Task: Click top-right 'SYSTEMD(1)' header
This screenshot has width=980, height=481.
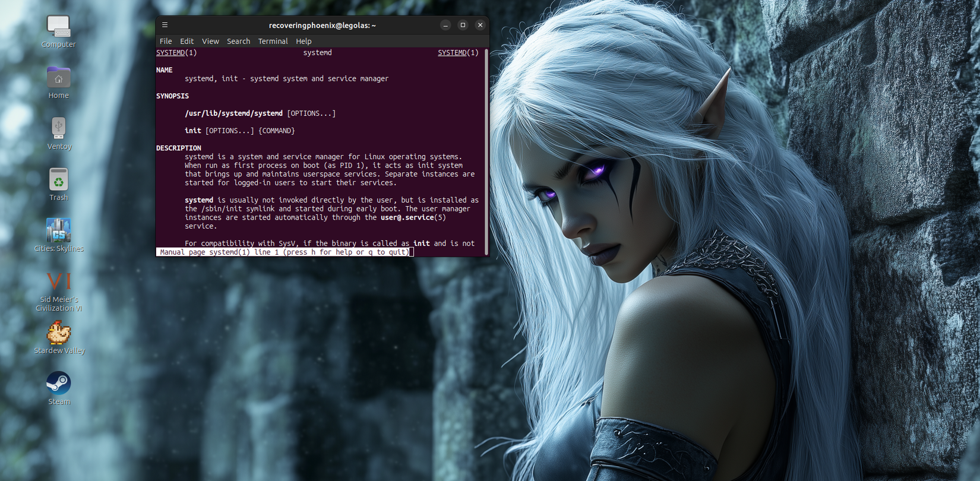Action: click(x=458, y=53)
